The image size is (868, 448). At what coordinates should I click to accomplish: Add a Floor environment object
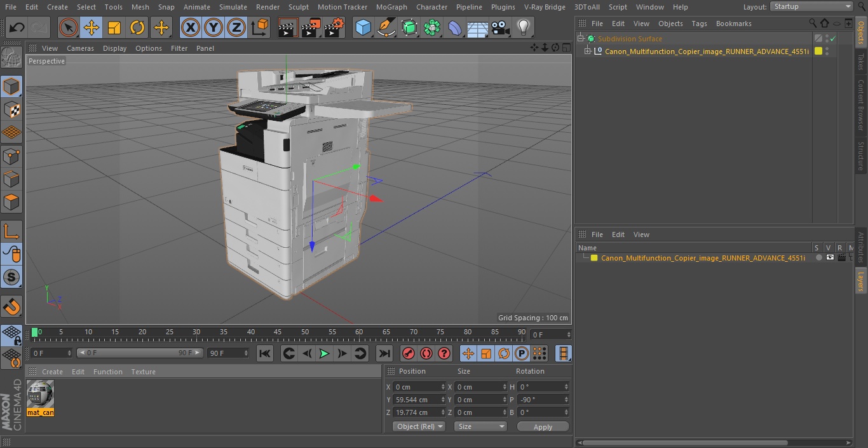478,27
